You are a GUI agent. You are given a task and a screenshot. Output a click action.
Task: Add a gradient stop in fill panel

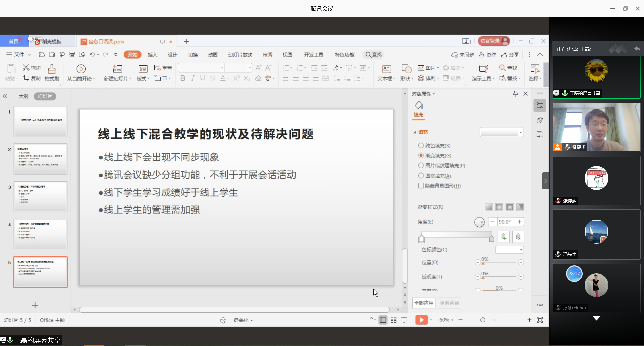[504, 237]
